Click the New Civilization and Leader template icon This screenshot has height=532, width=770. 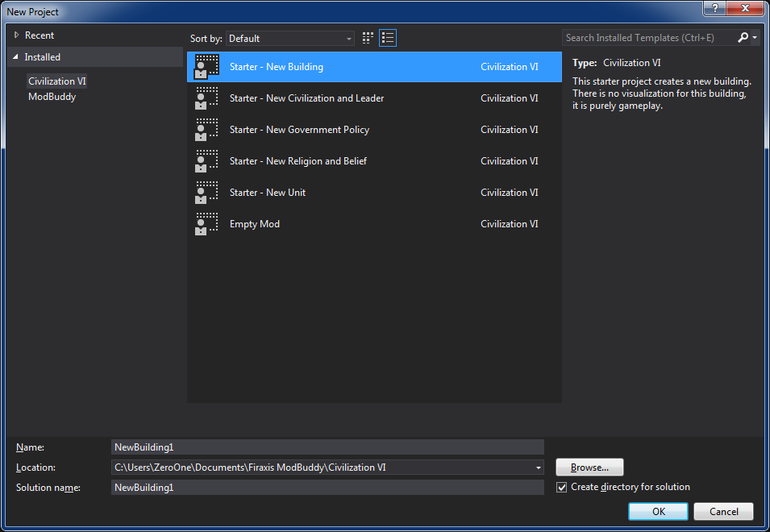[206, 98]
